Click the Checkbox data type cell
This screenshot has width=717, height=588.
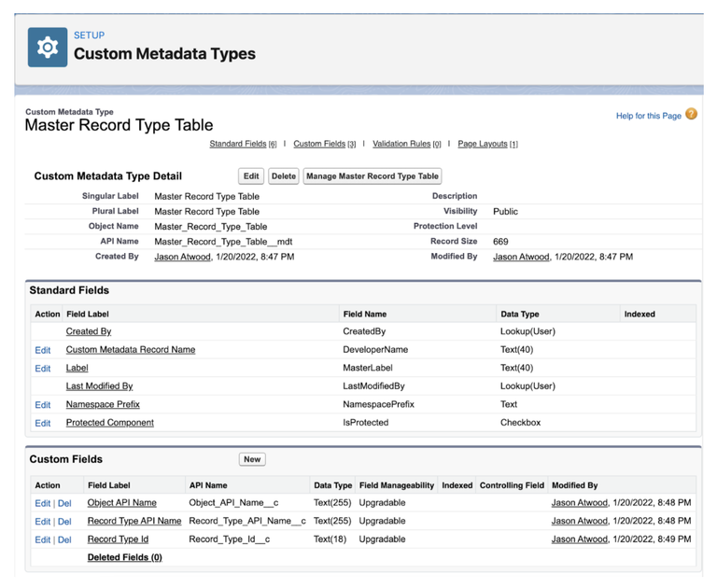coord(520,423)
